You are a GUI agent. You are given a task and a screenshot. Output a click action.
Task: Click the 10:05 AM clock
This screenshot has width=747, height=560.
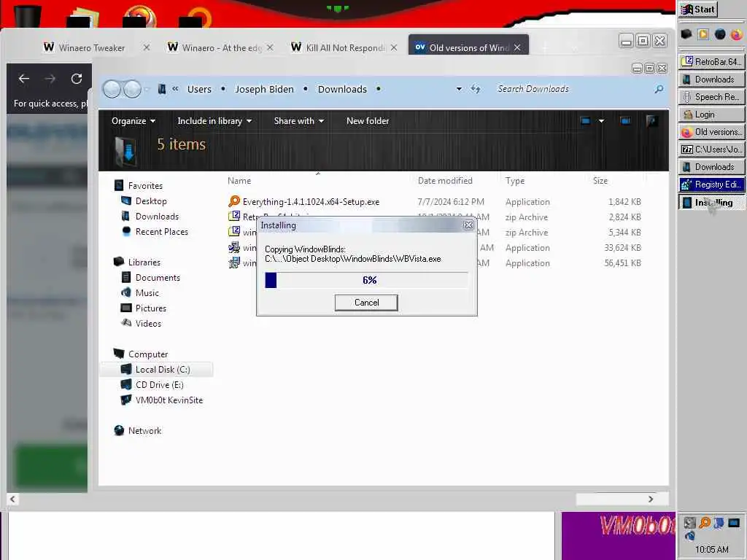pyautogui.click(x=711, y=549)
